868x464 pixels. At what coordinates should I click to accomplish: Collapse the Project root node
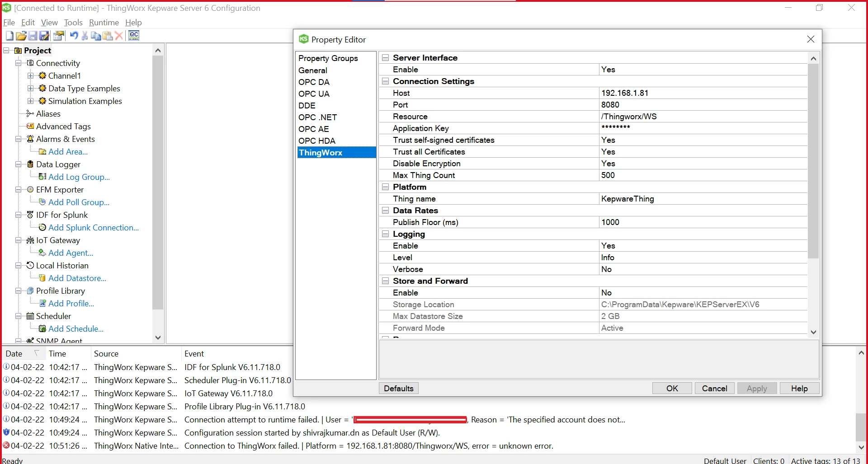[6, 50]
